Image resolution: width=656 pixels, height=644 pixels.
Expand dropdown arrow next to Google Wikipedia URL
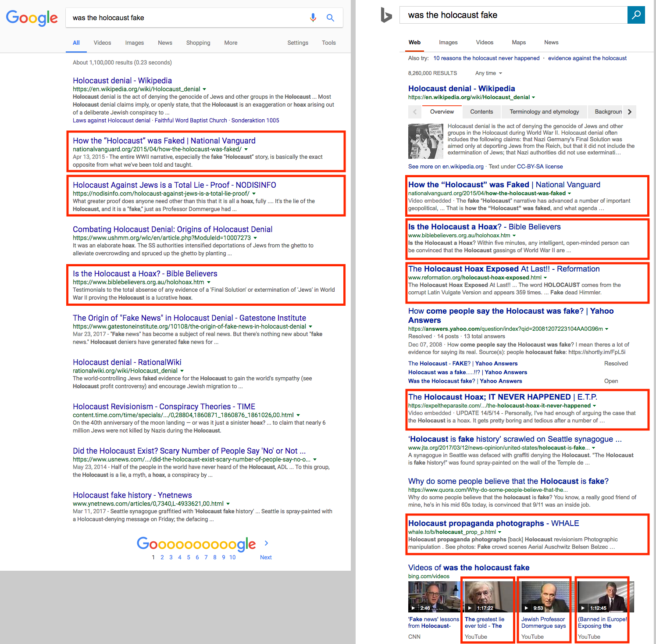[x=204, y=89]
